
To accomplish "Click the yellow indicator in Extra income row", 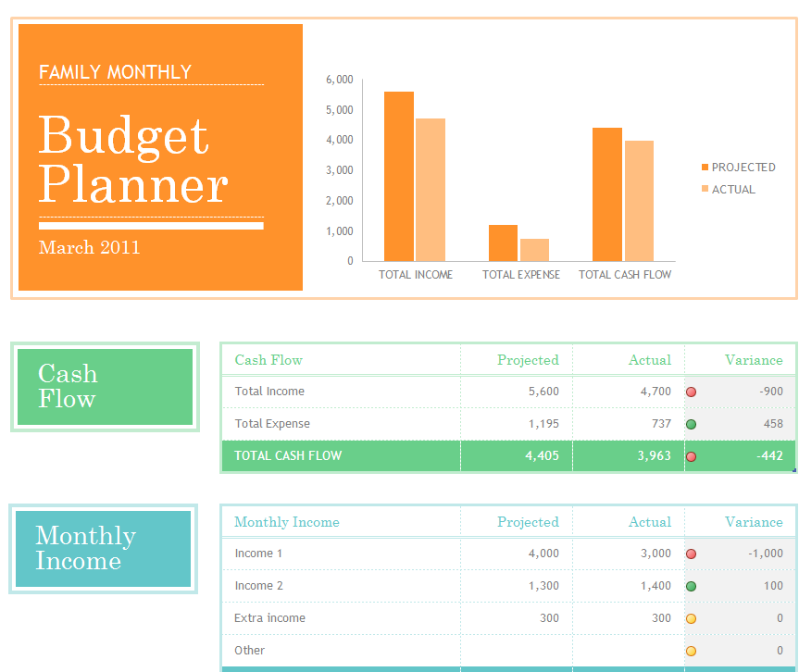I will click(691, 618).
